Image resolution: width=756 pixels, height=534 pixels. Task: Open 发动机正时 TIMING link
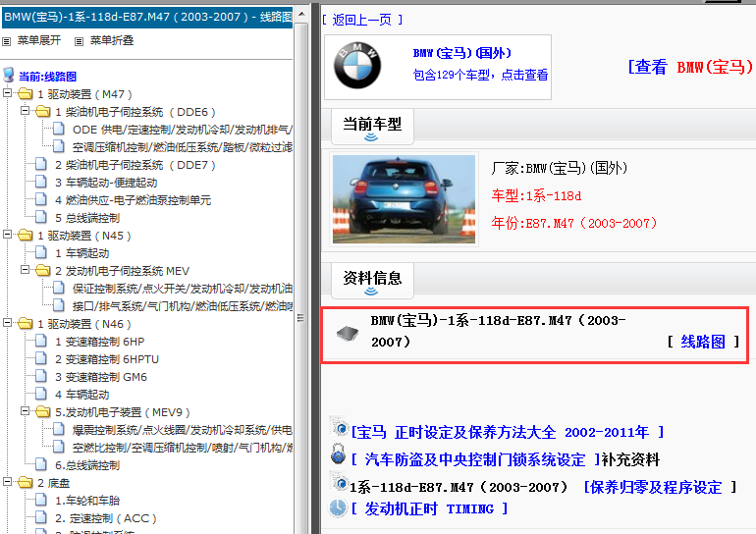[429, 508]
